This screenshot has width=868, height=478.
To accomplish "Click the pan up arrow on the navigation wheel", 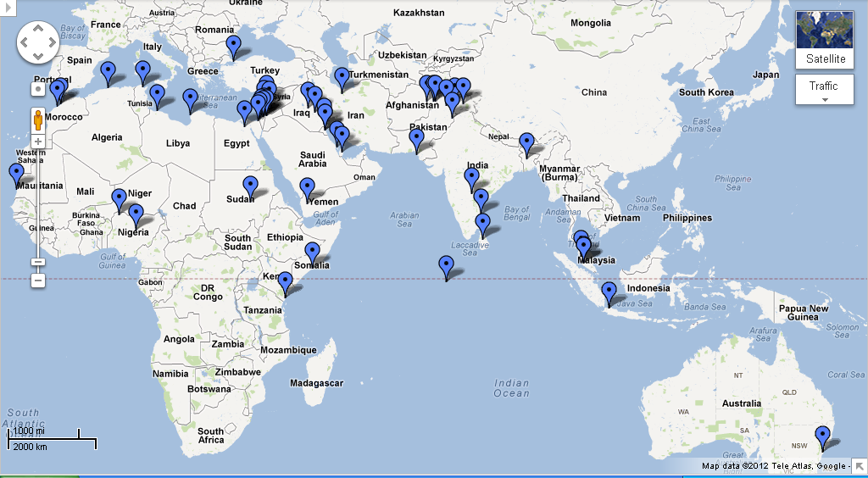I will tap(37, 28).
